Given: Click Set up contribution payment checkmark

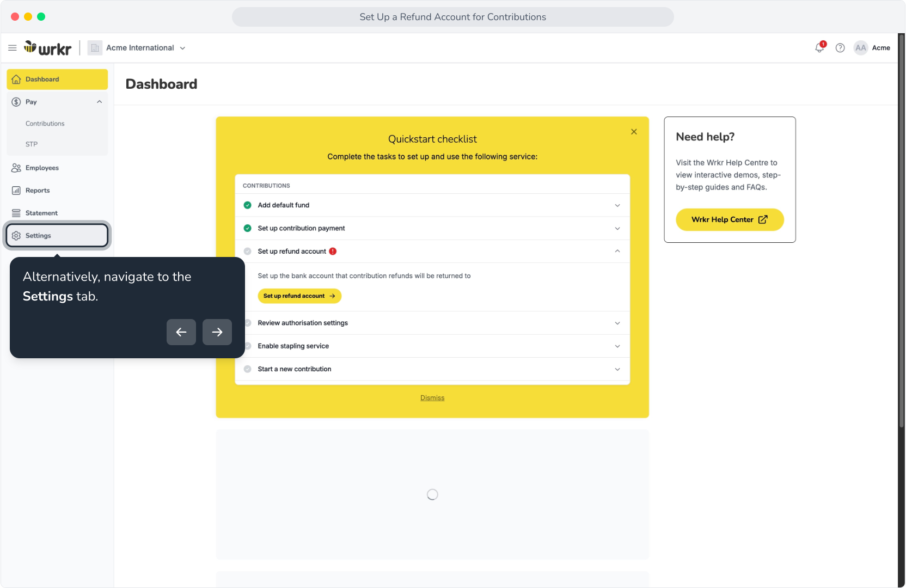Looking at the screenshot, I should click(247, 228).
